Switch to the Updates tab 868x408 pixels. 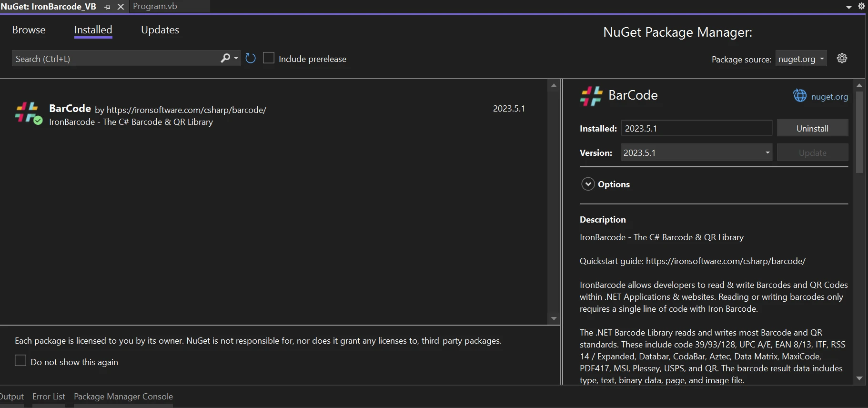point(160,30)
